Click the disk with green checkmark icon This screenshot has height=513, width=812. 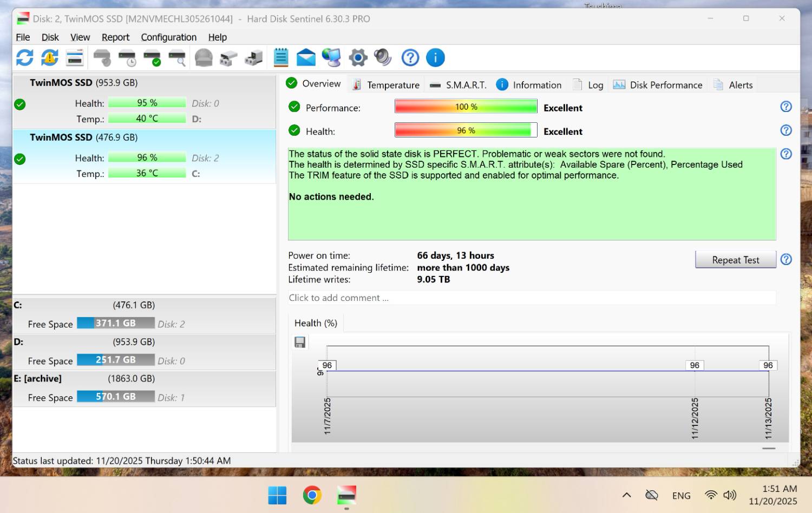[152, 57]
